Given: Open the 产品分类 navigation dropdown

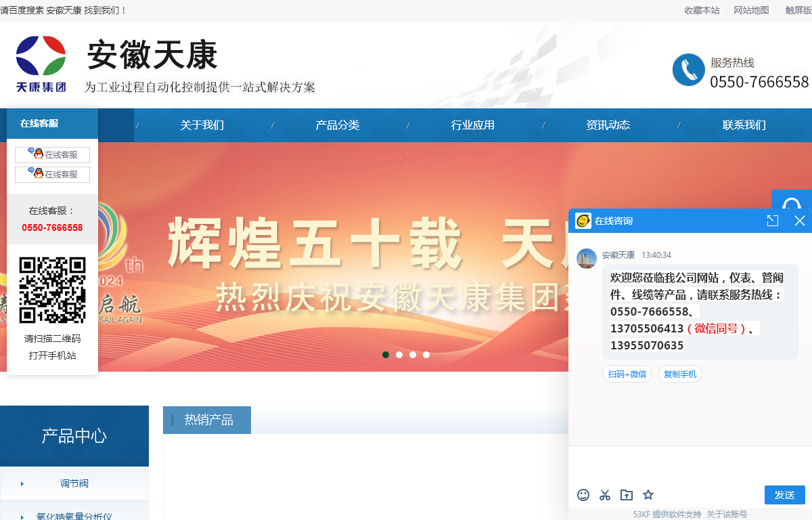Looking at the screenshot, I should 338,125.
